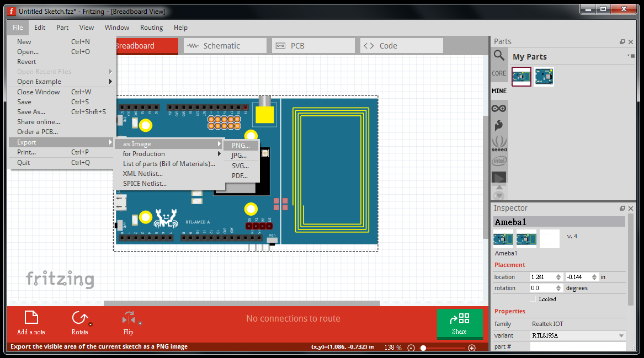This screenshot has width=644, height=358.
Task: Click Print... in File menu
Action: (61, 152)
